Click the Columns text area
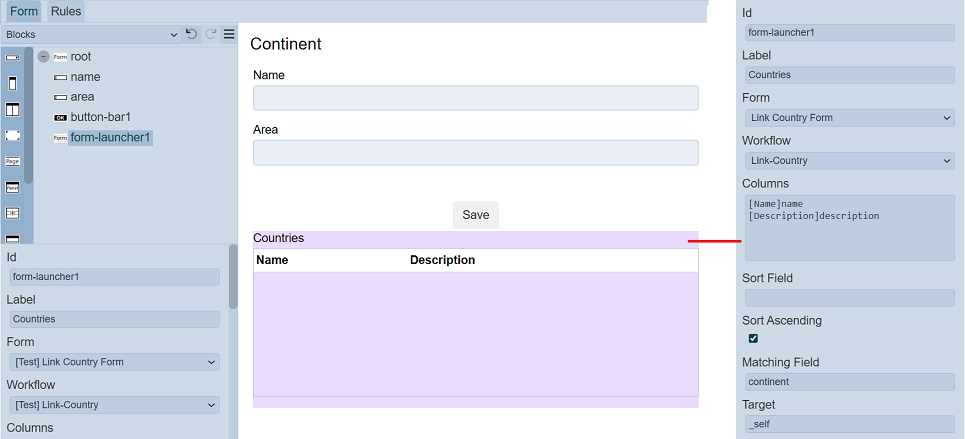Screen dimensions: 965x439 [x=849, y=228]
